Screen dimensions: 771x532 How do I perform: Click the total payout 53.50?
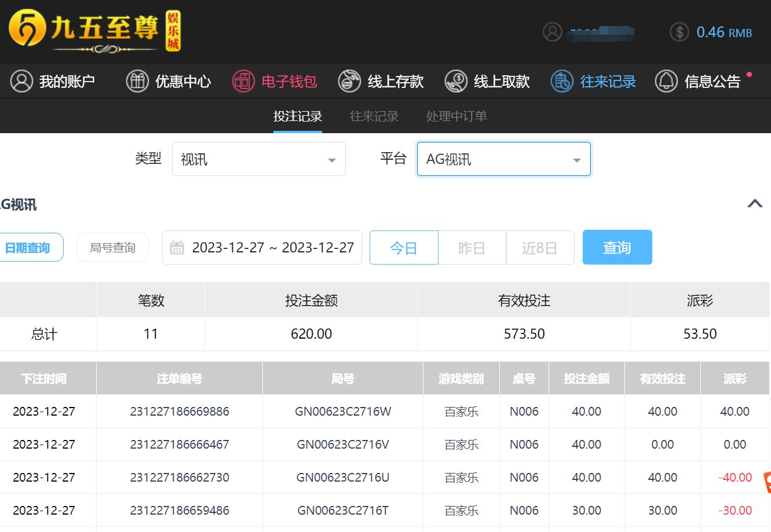[x=700, y=334]
